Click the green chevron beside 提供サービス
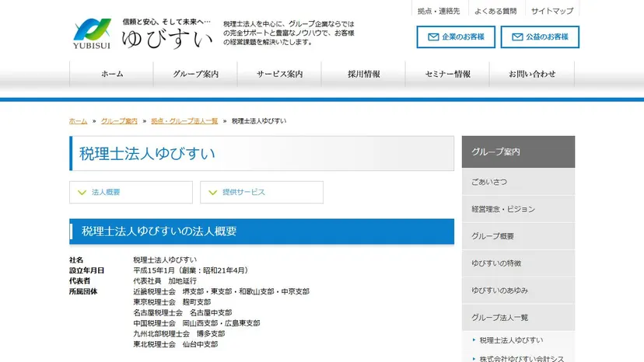The image size is (644, 362). pyautogui.click(x=213, y=193)
